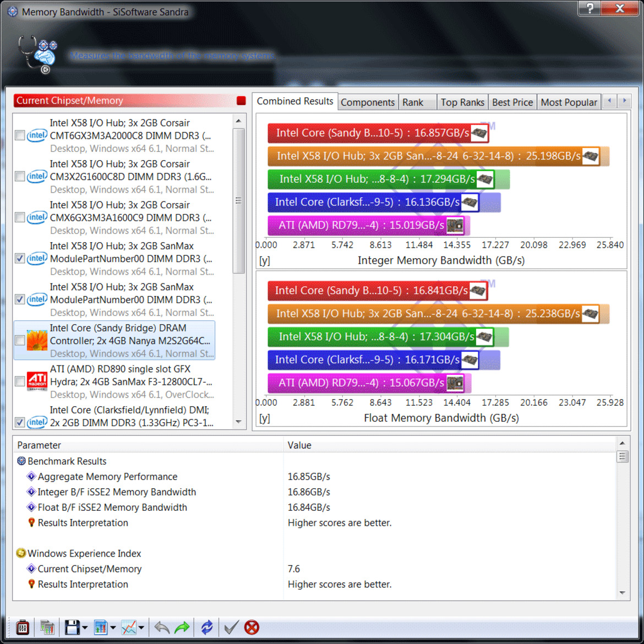Click the bar chart view icon
Image resolution: width=644 pixels, height=644 pixels.
point(101,627)
